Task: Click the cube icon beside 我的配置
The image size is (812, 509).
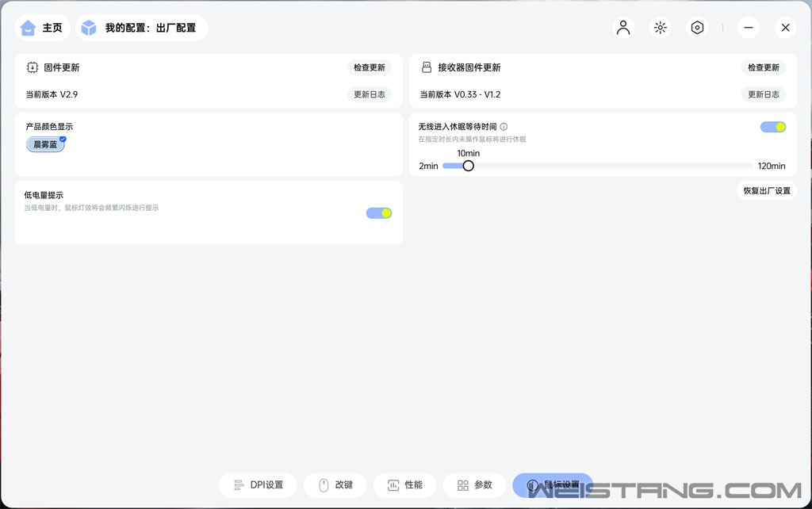Action: pos(90,28)
